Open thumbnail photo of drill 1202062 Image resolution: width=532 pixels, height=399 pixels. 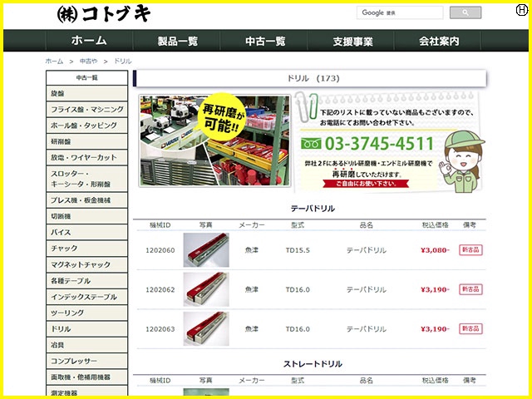point(205,289)
